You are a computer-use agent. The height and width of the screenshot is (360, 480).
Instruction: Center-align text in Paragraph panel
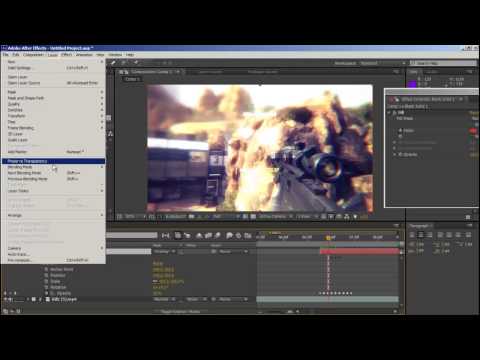coord(421,235)
